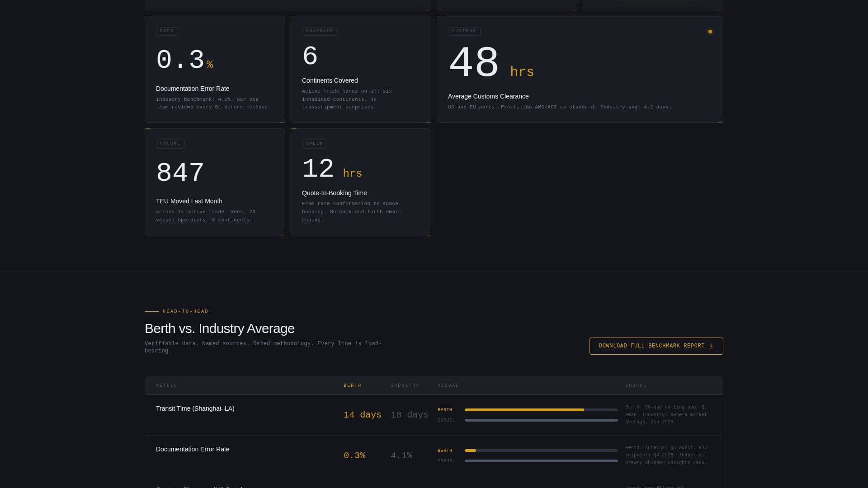Select the VOLUME badge on the TEU card
Screen dimensions: 868x488
coord(170,144)
